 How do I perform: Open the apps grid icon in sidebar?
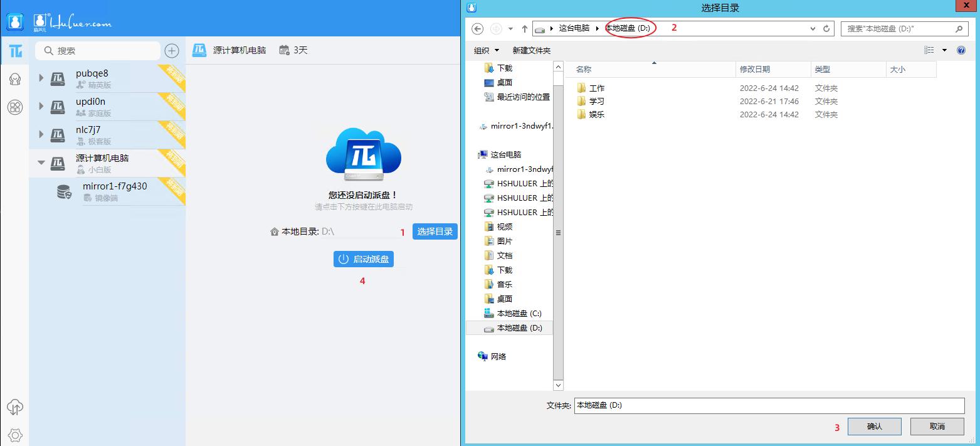[x=14, y=107]
